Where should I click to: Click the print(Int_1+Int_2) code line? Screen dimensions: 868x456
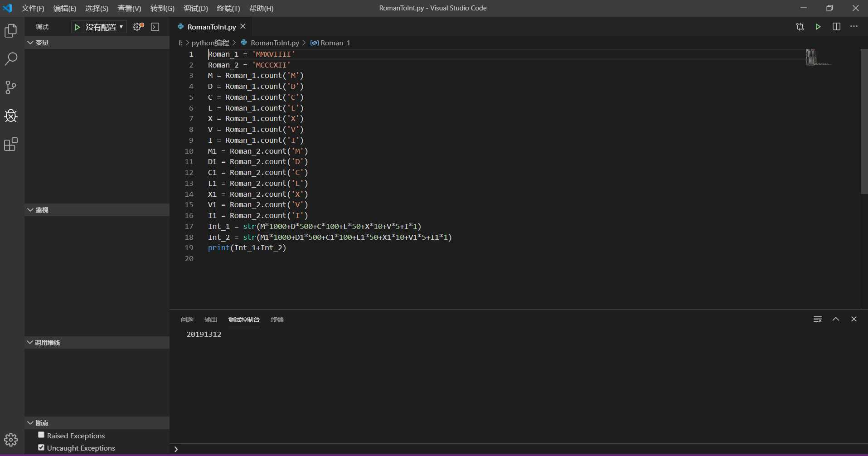[x=247, y=248]
